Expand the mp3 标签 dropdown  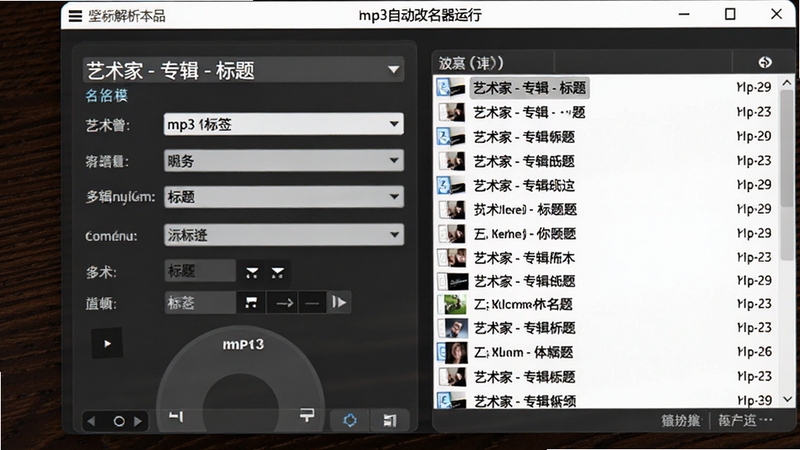(x=284, y=124)
